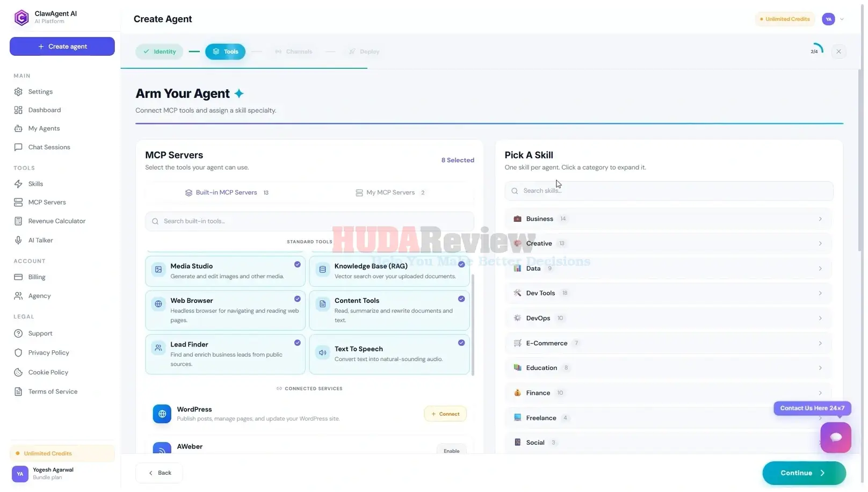Open the purple chat bubble widget
Screen dimensions: 868x492
[x=836, y=437]
